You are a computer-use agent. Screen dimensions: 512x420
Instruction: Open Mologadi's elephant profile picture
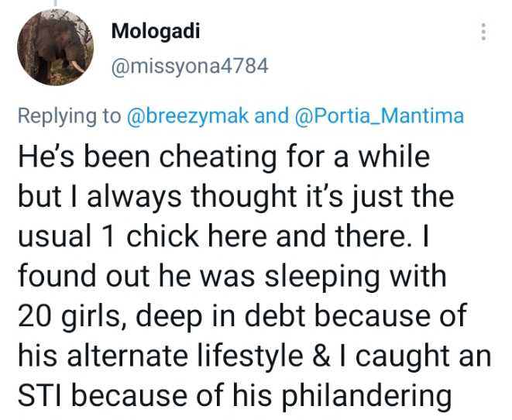coord(52,52)
